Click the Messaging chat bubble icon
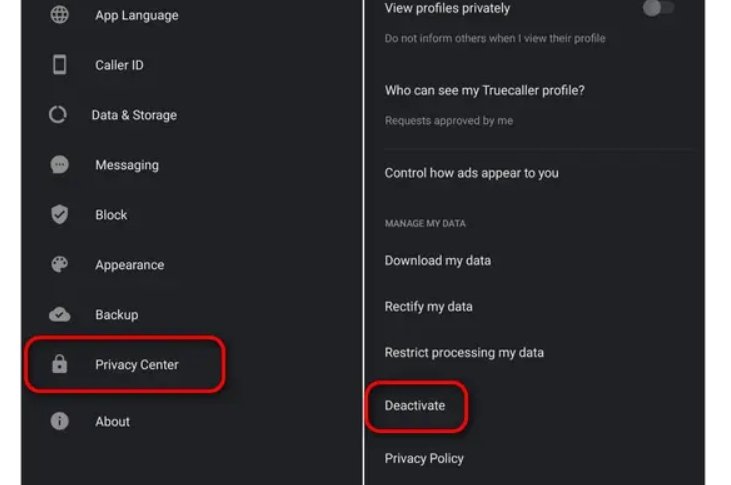 click(59, 165)
